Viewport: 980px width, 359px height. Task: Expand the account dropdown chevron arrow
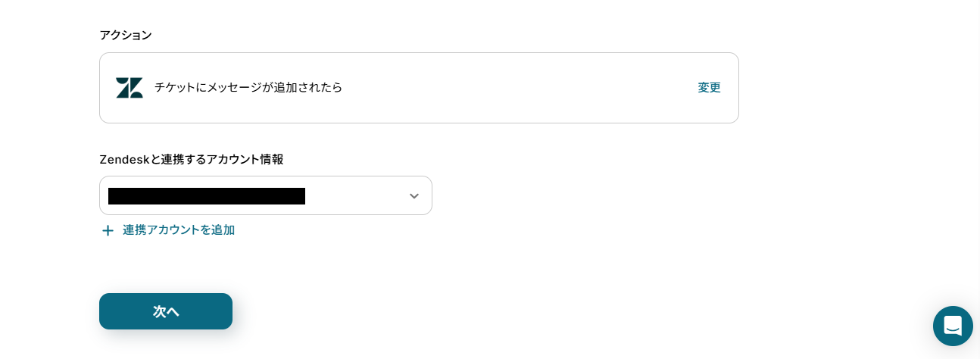[x=414, y=196]
